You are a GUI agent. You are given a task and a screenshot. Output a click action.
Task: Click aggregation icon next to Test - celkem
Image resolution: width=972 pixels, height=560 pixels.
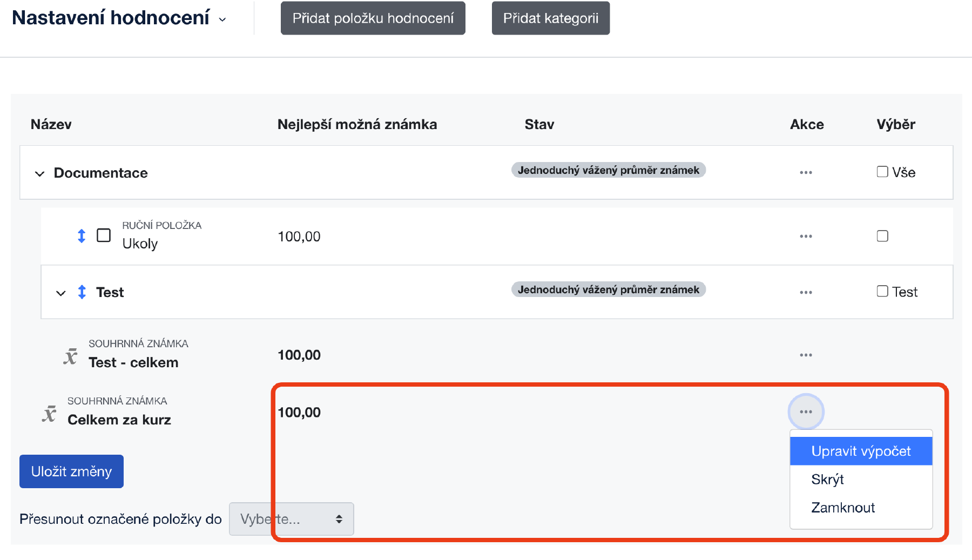(70, 356)
